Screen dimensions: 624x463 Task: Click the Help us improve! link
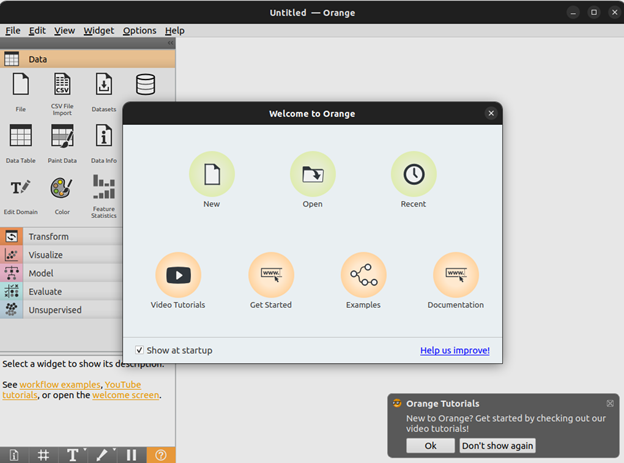click(455, 350)
